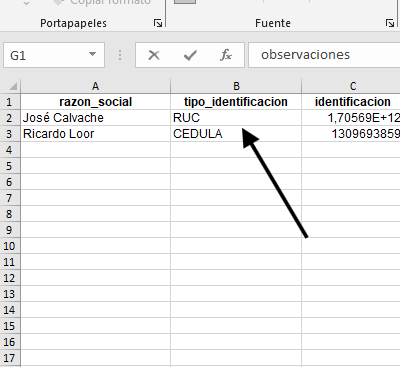Viewport: 400px width, 367px height.
Task: Confirm entry with the checkmark icon
Action: click(x=190, y=55)
